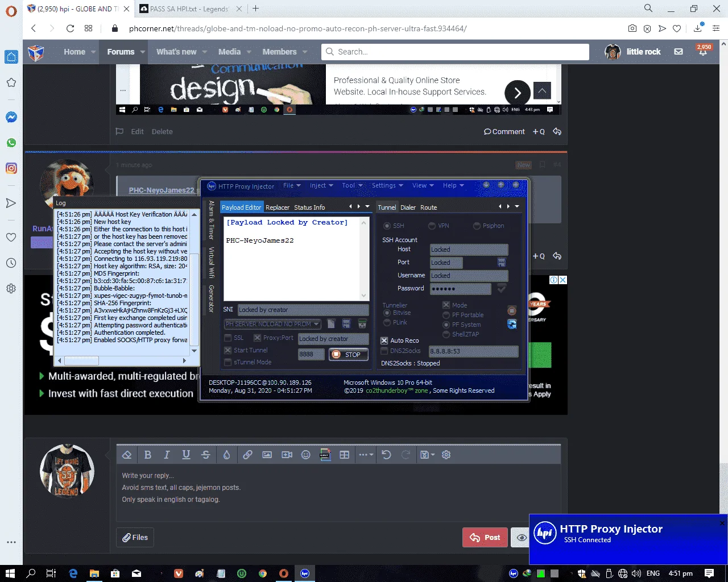The width and height of the screenshot is (728, 582).
Task: Expand the Settings menu in HTTP Proxy Injector
Action: pos(387,185)
